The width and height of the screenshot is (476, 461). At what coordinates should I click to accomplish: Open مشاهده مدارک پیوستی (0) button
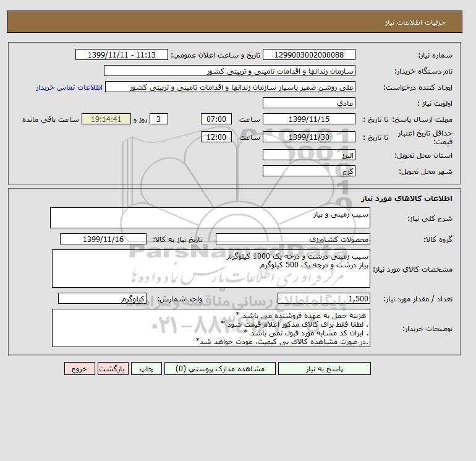220,369
